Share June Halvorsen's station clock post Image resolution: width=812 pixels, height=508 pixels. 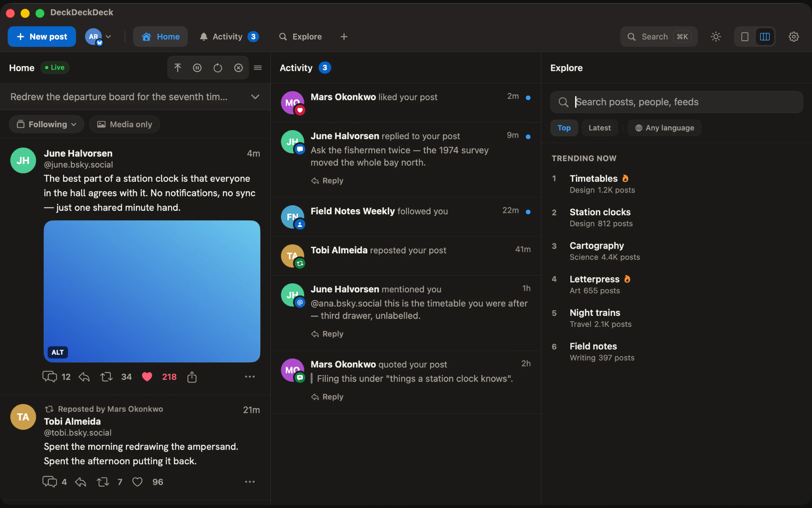(192, 377)
